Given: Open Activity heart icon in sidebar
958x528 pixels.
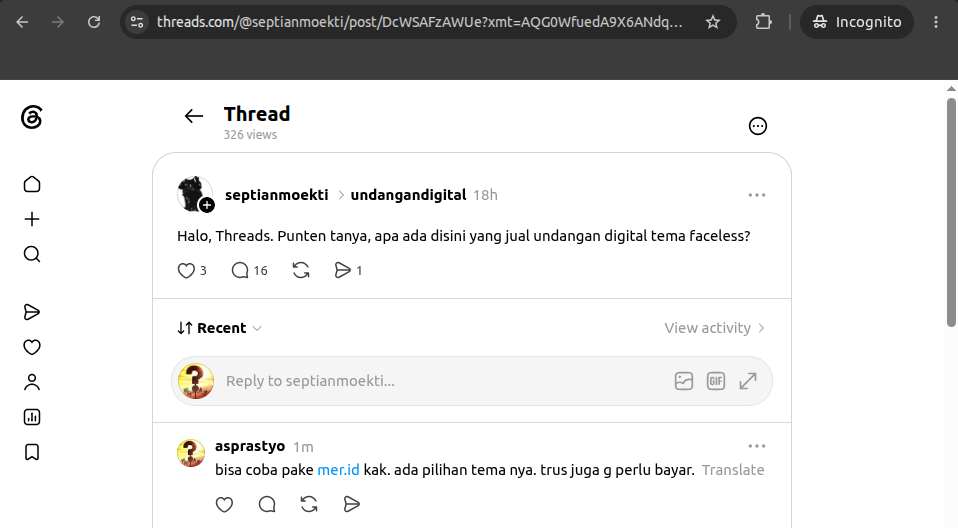Looking at the screenshot, I should tap(32, 347).
